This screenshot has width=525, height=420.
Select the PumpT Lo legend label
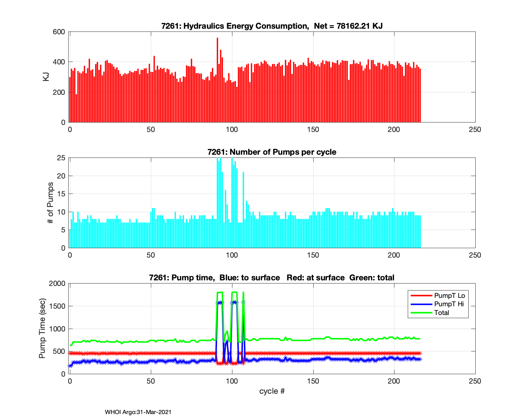[449, 295]
